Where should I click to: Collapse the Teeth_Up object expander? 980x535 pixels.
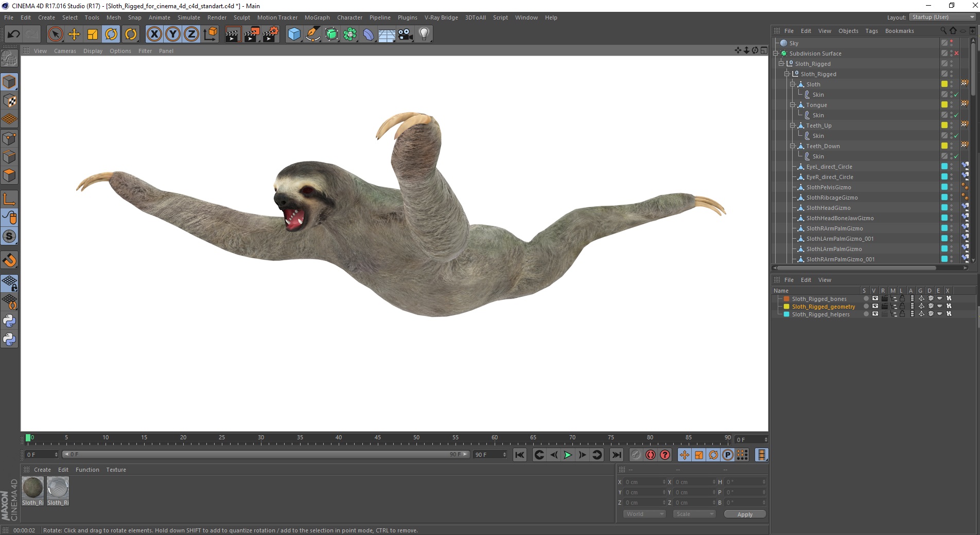pyautogui.click(x=793, y=126)
